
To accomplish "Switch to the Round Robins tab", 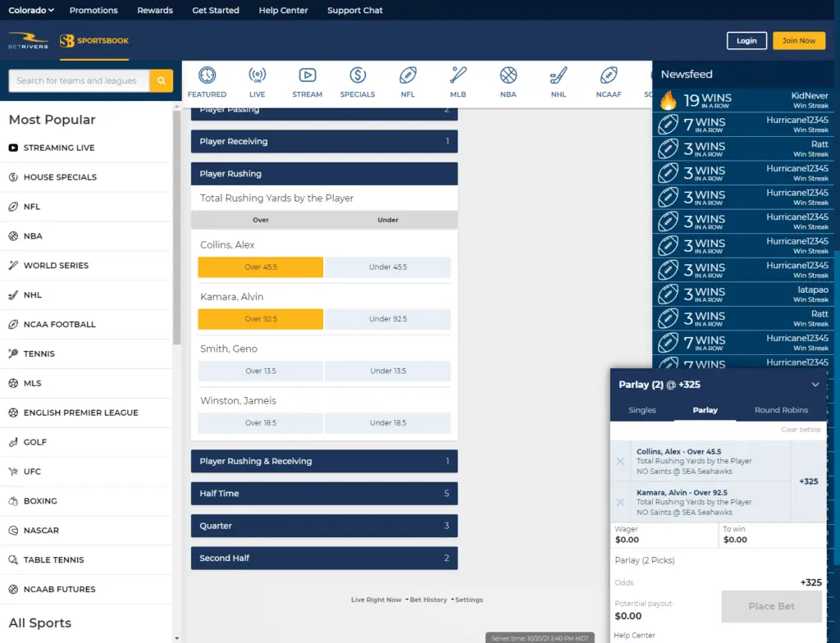I will (781, 410).
